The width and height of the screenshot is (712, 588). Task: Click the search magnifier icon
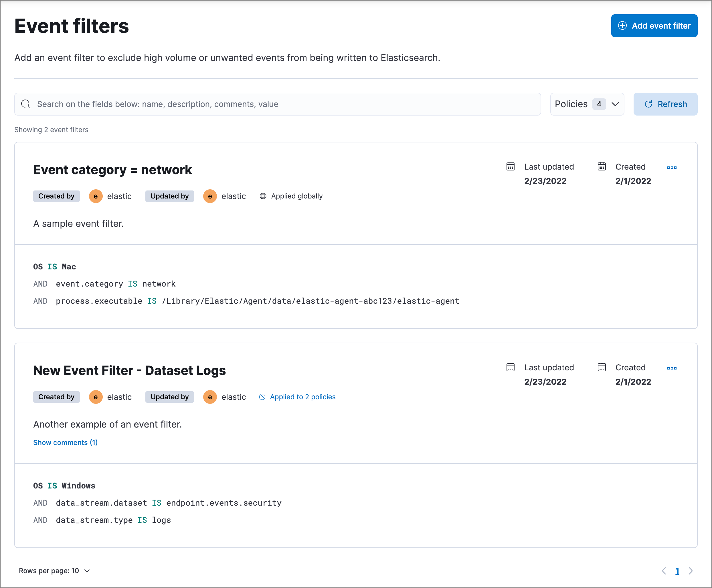coord(26,104)
